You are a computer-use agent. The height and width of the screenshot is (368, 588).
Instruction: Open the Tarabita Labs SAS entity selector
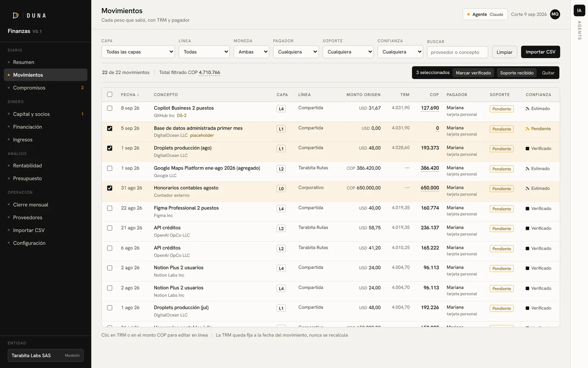click(x=46, y=355)
